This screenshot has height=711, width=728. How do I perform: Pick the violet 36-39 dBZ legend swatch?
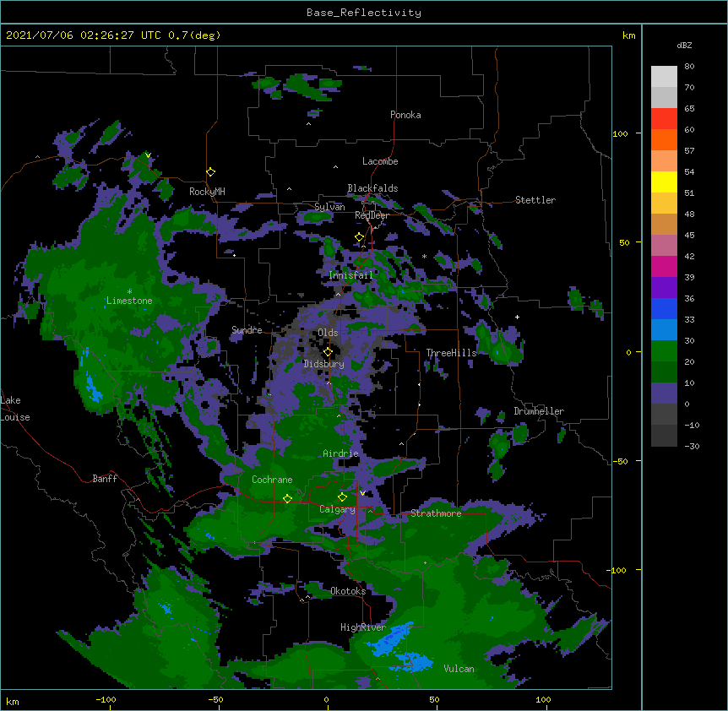click(664, 288)
